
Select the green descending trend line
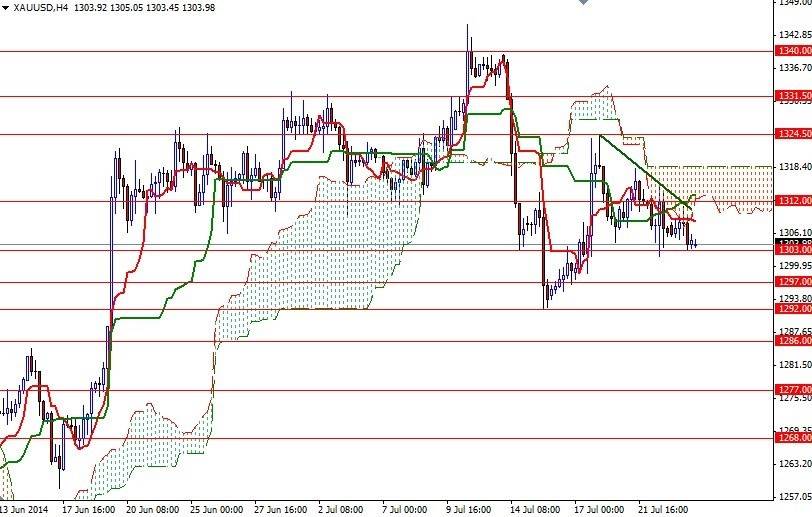645,172
